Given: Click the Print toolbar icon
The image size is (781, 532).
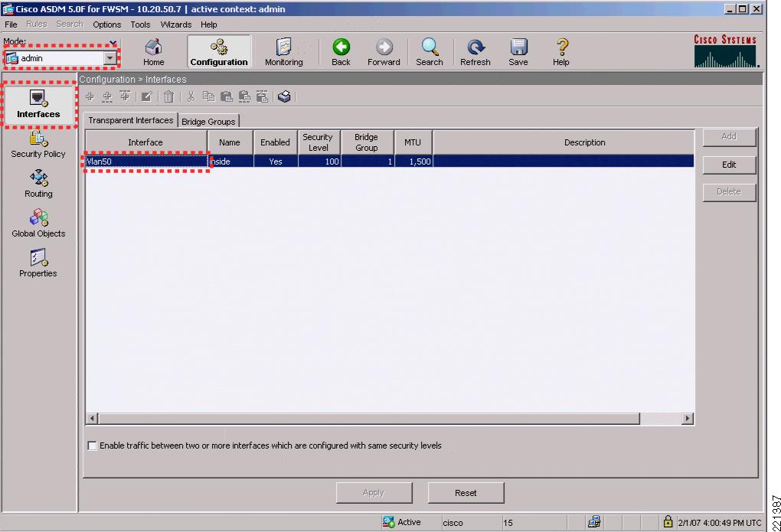Looking at the screenshot, I should 284,96.
